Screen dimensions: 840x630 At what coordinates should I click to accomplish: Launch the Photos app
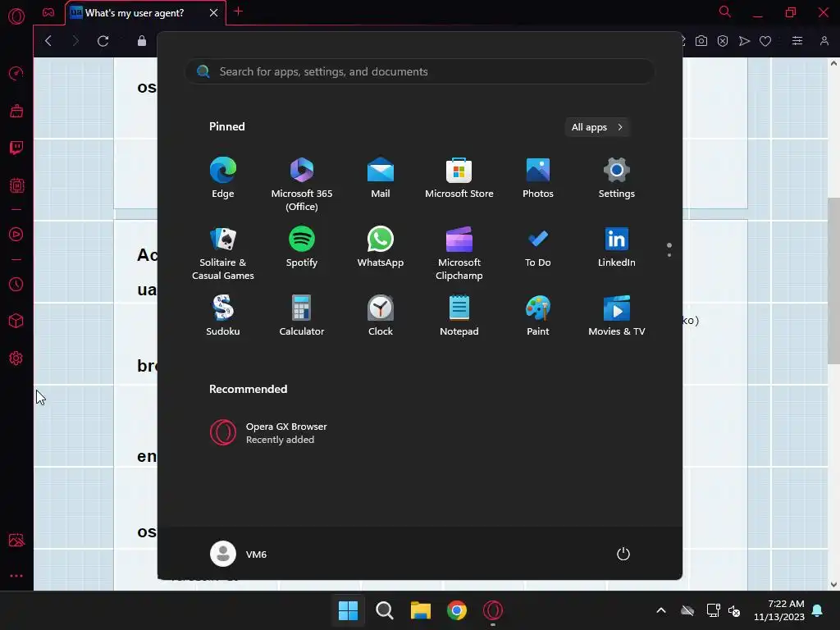tap(538, 178)
